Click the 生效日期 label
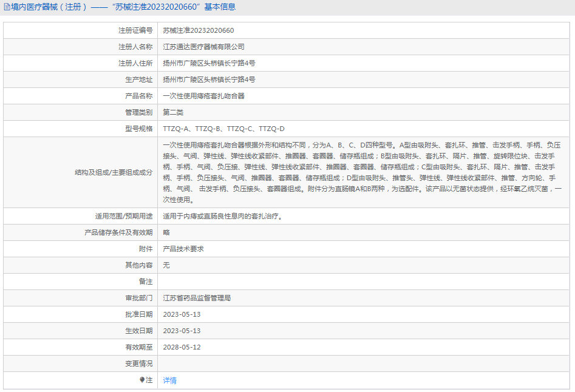575x392 pixels. pos(139,331)
